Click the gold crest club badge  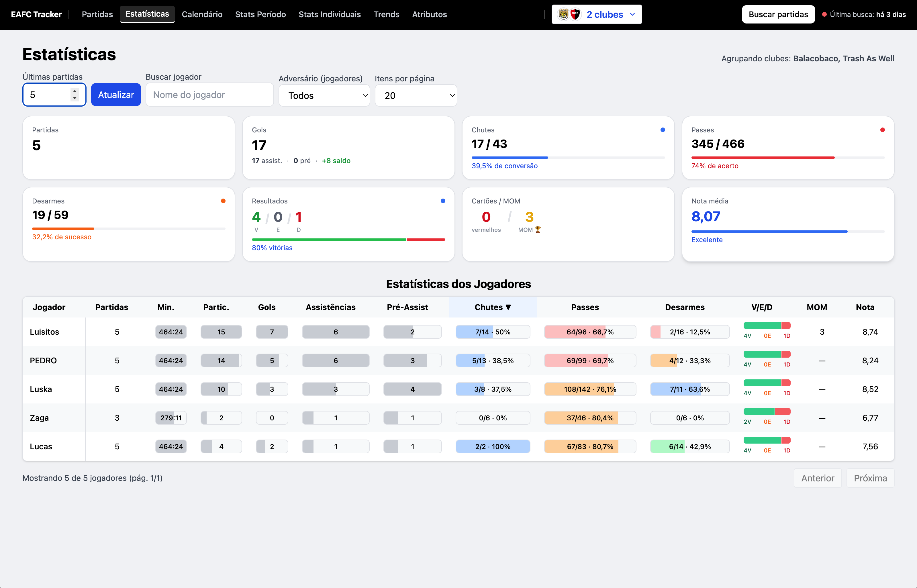[563, 14]
